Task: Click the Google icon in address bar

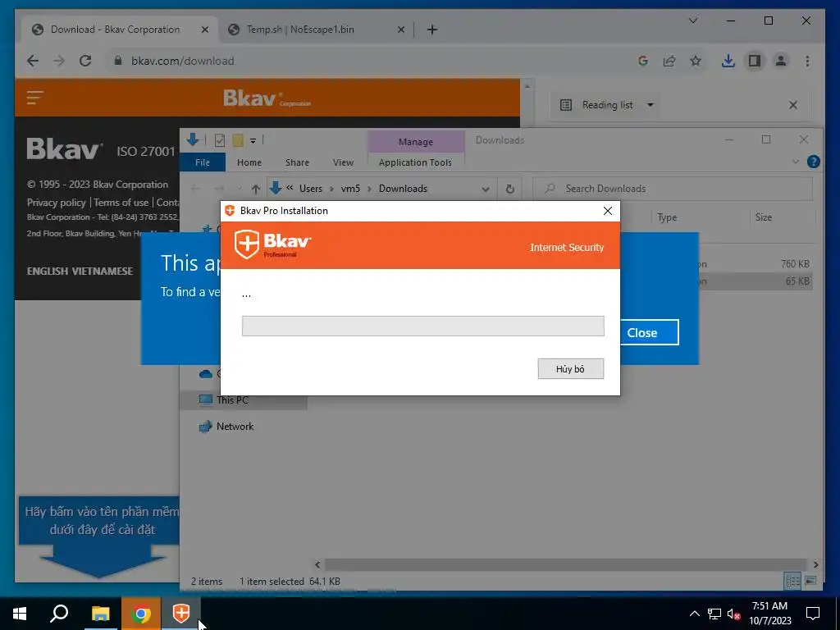Action: coord(643,61)
